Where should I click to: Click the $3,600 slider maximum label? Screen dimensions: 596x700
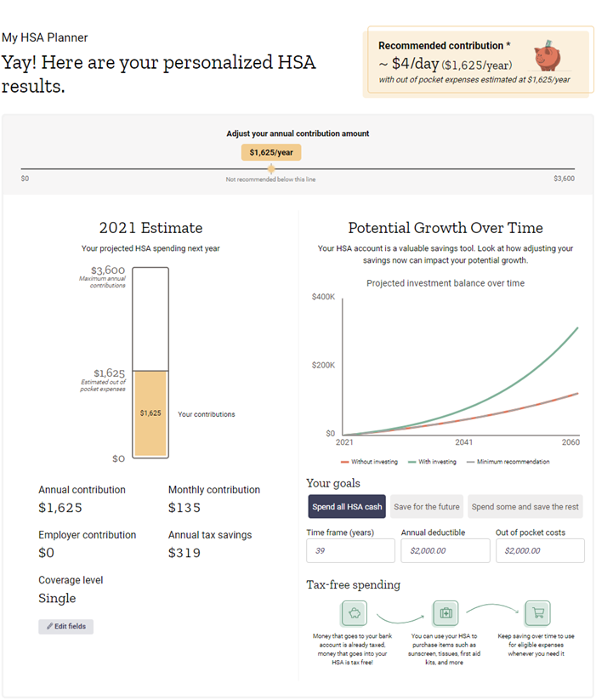pyautogui.click(x=564, y=178)
